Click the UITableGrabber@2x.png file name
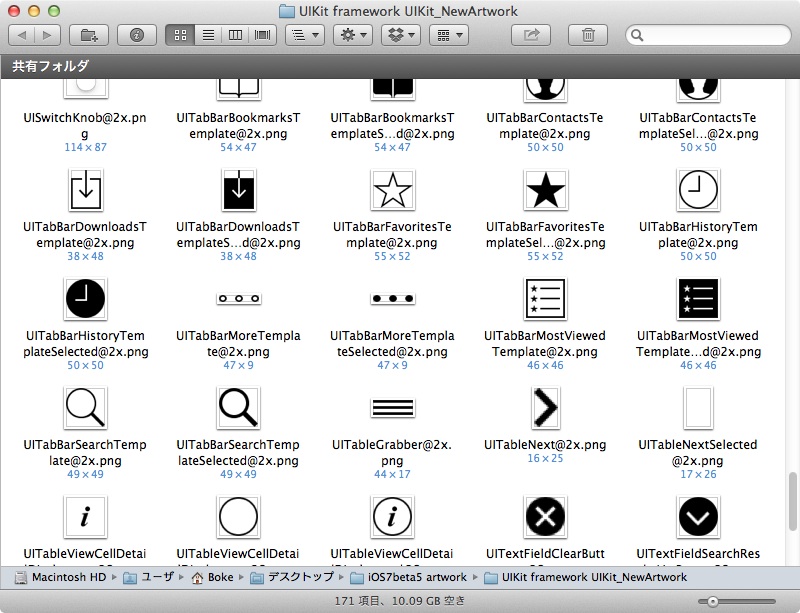Screen dimensions: 800x613 (x=392, y=452)
